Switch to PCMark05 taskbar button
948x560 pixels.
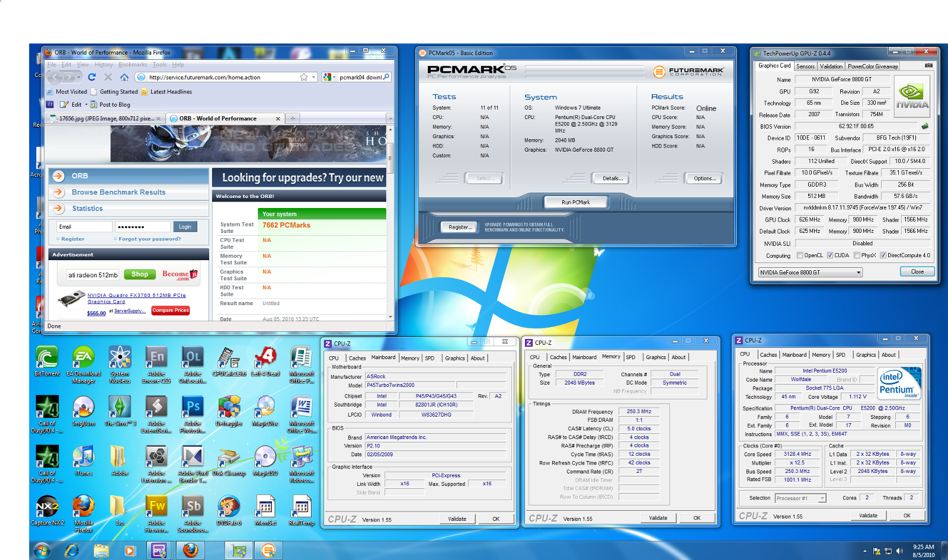(x=268, y=551)
